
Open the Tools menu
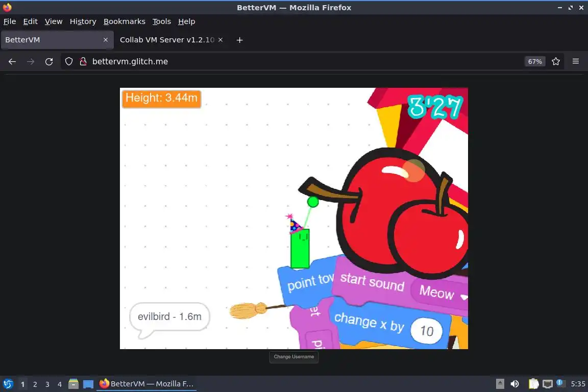162,21
